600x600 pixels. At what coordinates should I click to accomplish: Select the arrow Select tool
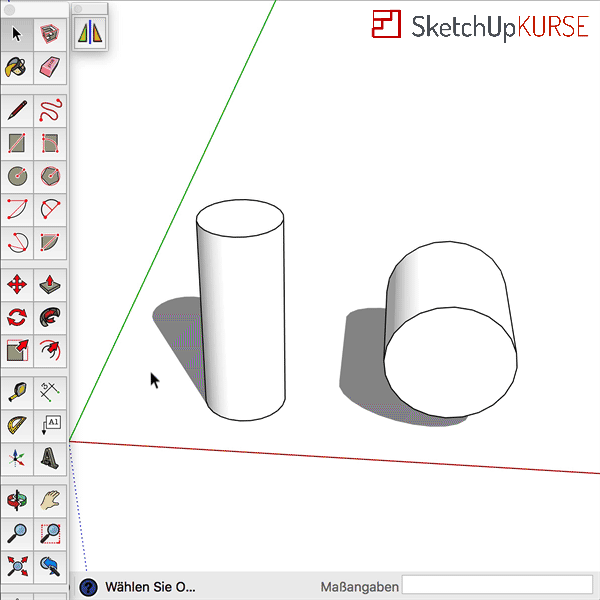pos(17,35)
